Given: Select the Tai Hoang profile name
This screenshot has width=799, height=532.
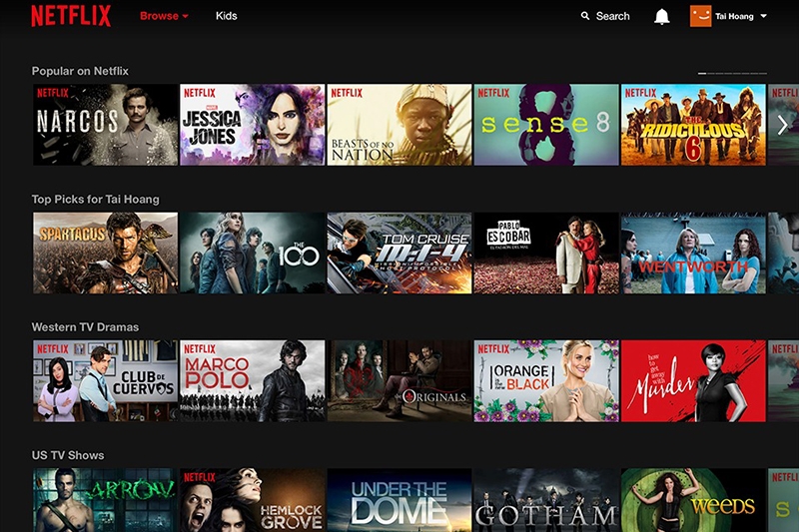Looking at the screenshot, I should coord(734,16).
